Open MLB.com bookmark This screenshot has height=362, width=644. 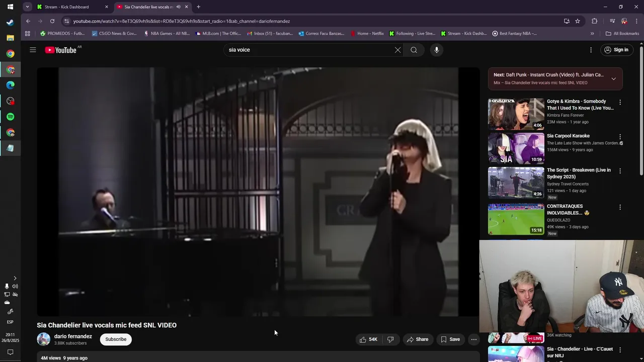[x=218, y=34]
